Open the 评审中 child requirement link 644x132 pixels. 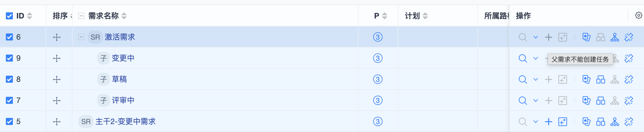pyautogui.click(x=123, y=100)
